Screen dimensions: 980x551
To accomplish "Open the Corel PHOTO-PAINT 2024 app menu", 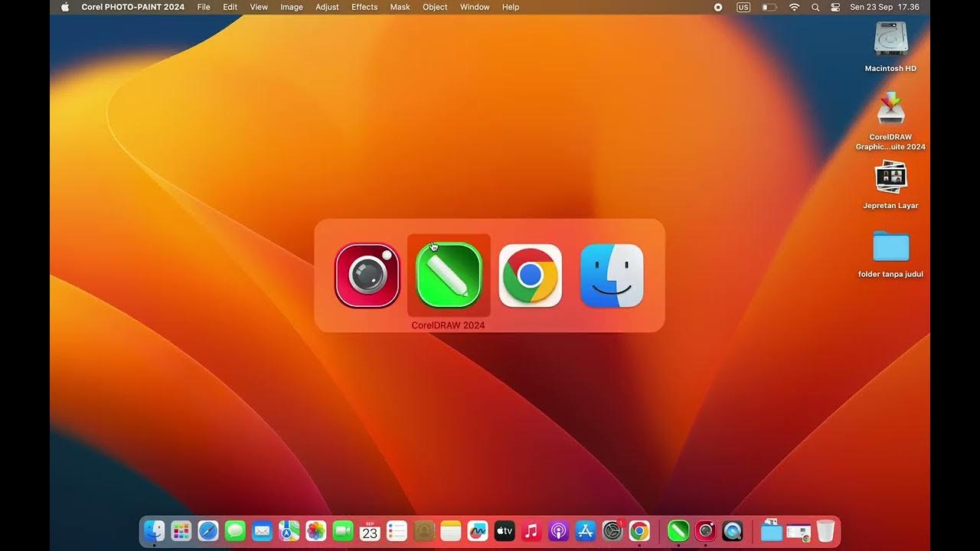I will coord(133,7).
